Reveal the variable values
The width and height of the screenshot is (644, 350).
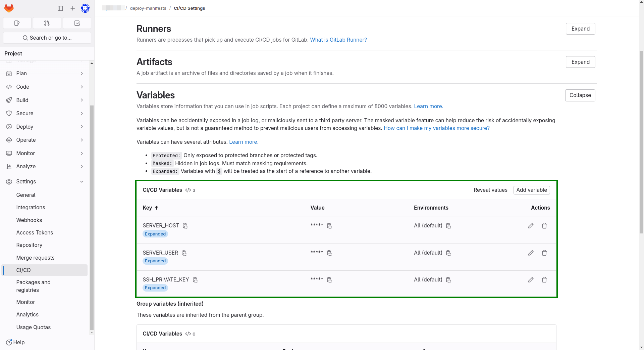click(x=490, y=190)
